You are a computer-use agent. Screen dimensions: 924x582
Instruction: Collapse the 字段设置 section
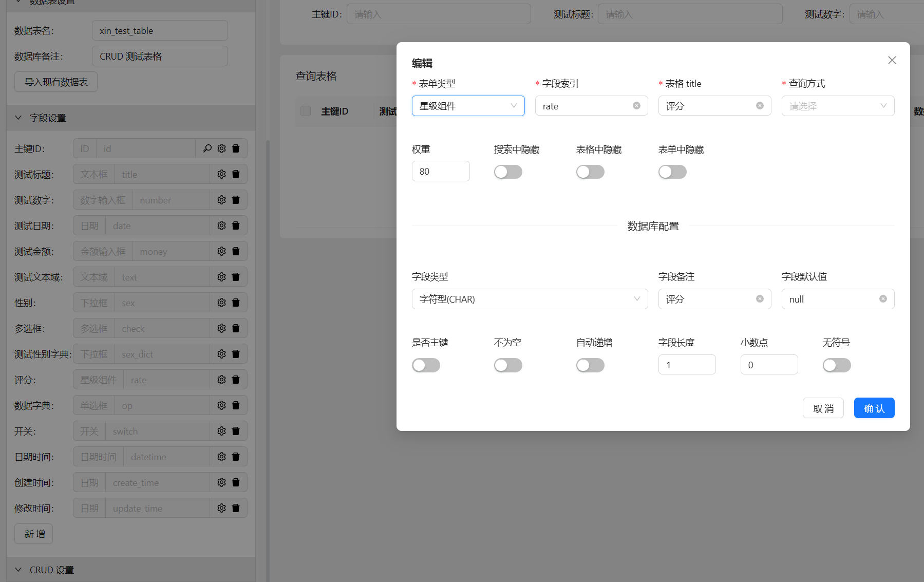tap(131, 118)
